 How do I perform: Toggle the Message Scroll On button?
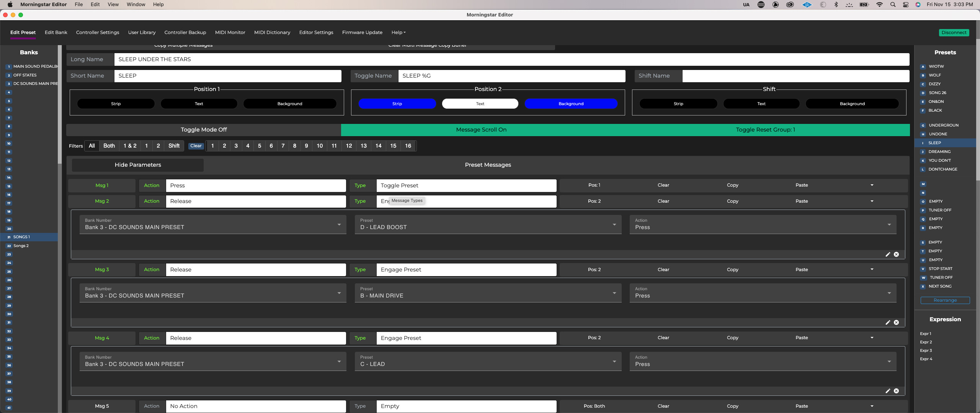(481, 130)
